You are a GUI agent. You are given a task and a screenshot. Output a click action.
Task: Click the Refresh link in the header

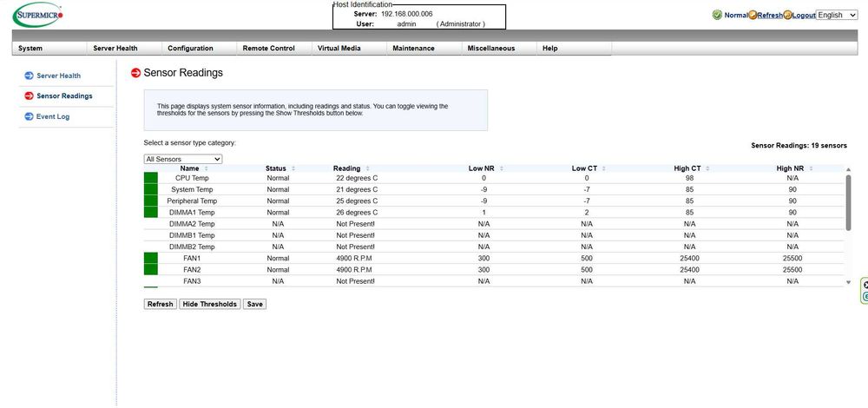(x=769, y=16)
